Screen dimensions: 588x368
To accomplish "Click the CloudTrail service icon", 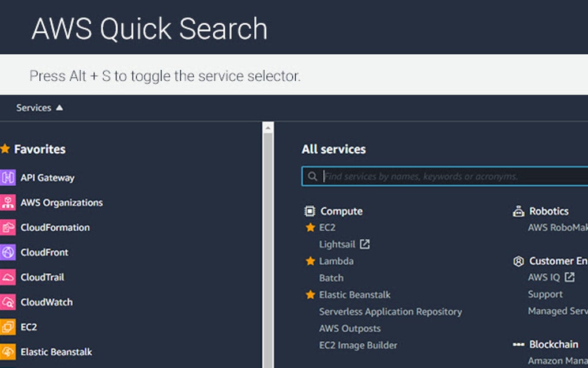I will pyautogui.click(x=7, y=277).
